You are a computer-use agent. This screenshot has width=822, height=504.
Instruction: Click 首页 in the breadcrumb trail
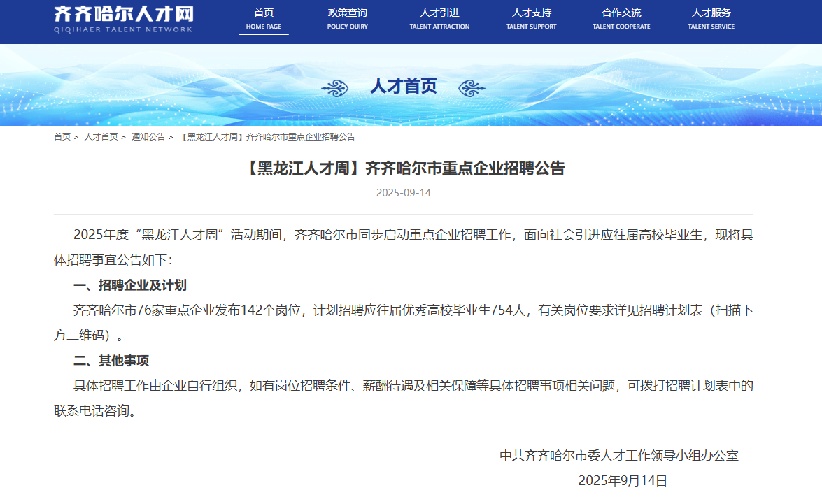[x=62, y=137]
